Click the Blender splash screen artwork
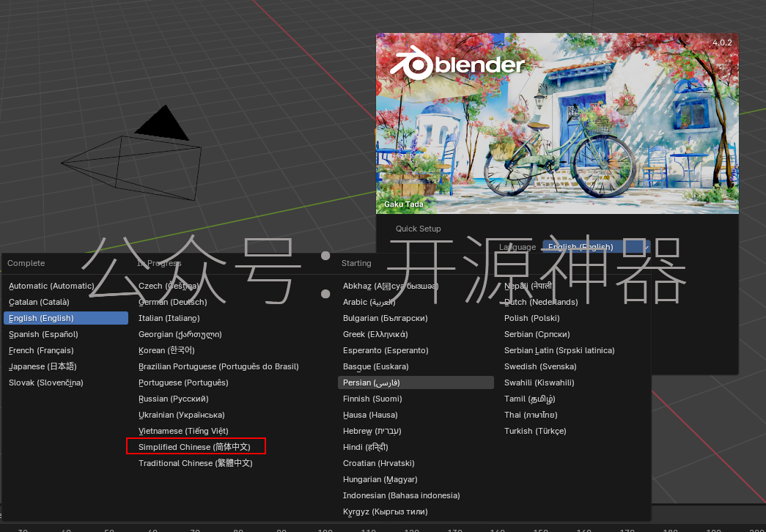The width and height of the screenshot is (766, 532). point(557,123)
